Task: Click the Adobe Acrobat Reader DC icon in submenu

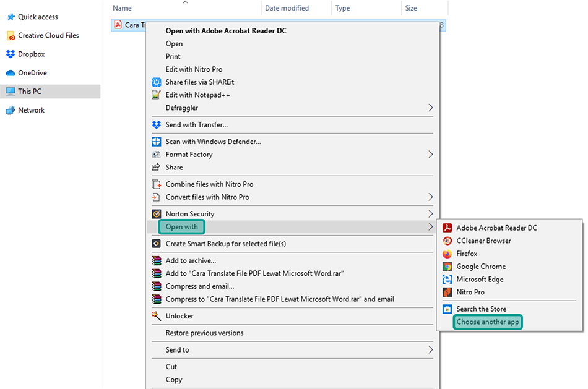Action: [x=447, y=228]
